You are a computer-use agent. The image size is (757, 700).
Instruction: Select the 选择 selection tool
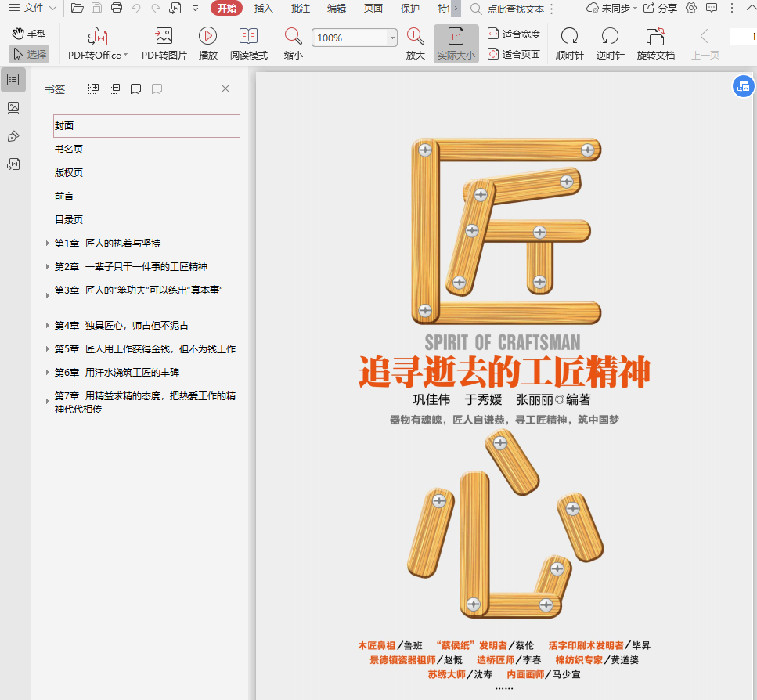pyautogui.click(x=30, y=54)
